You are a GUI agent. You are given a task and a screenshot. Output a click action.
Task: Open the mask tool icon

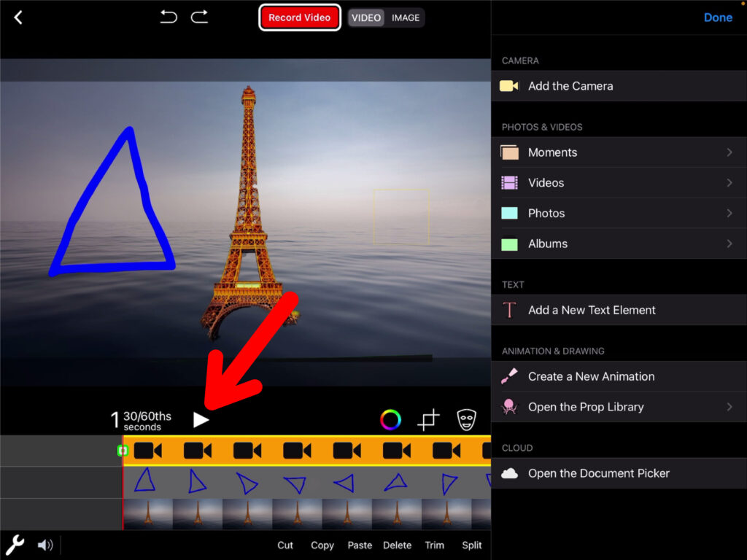pos(467,419)
